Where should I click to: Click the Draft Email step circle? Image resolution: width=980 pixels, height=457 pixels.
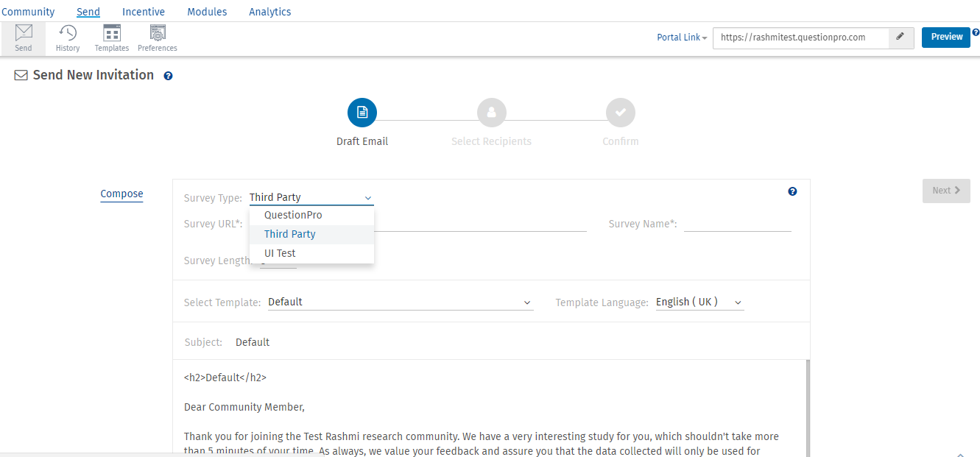pyautogui.click(x=362, y=113)
